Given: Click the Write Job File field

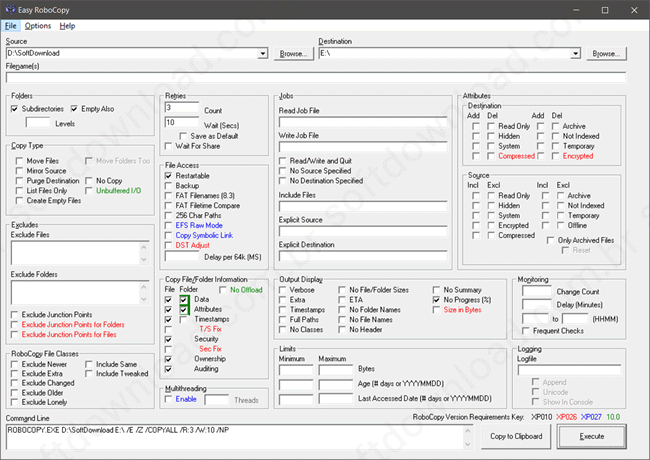Looking at the screenshot, I should pos(363,147).
